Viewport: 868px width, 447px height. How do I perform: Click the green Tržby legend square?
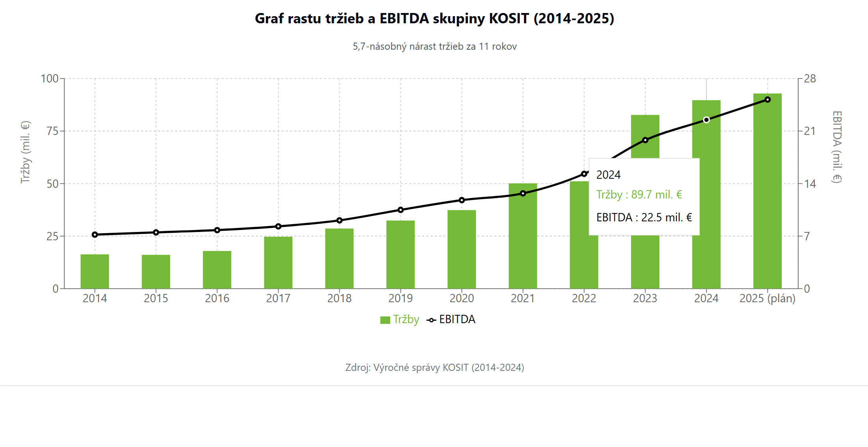pyautogui.click(x=385, y=320)
